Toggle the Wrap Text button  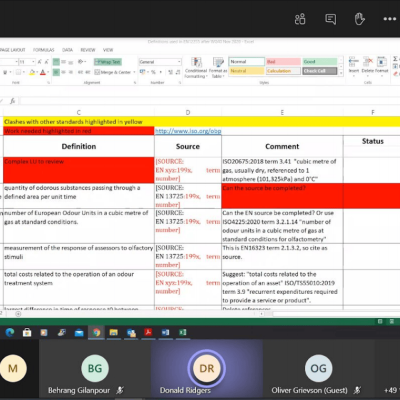click(108, 62)
